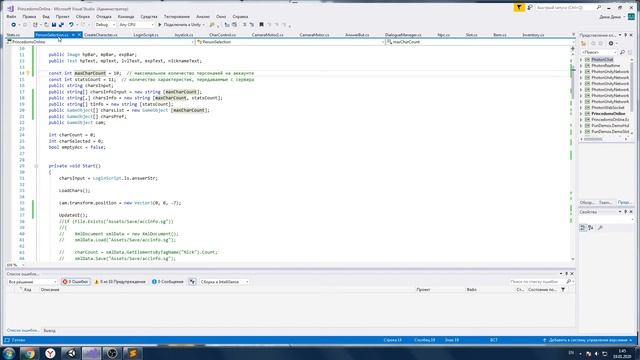Click the class view new folder icon
This screenshot has height=360, width=640.
pos(584,43)
